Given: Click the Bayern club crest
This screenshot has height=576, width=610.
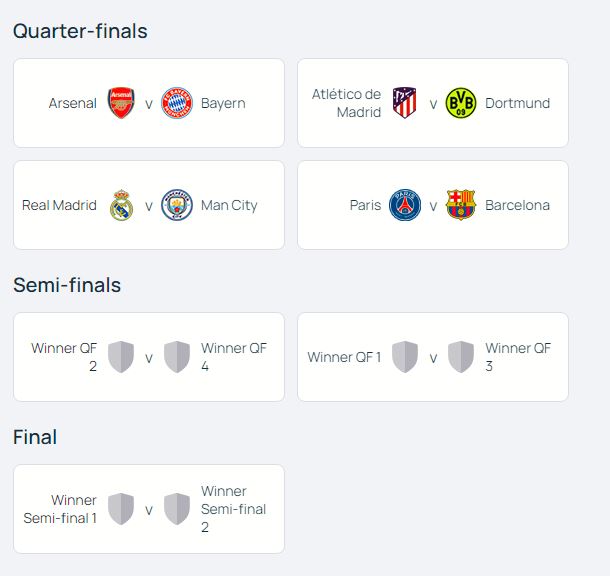Looking at the screenshot, I should point(177,103).
